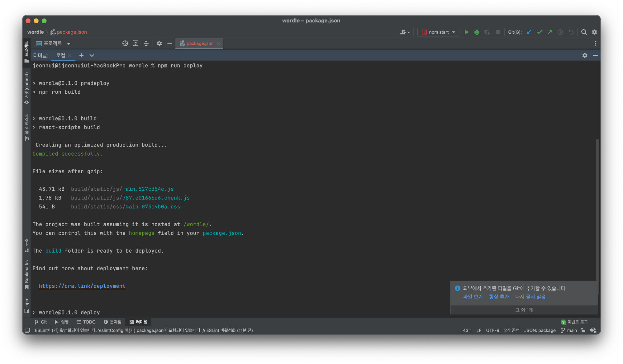Run with coverage icon

pos(487,32)
